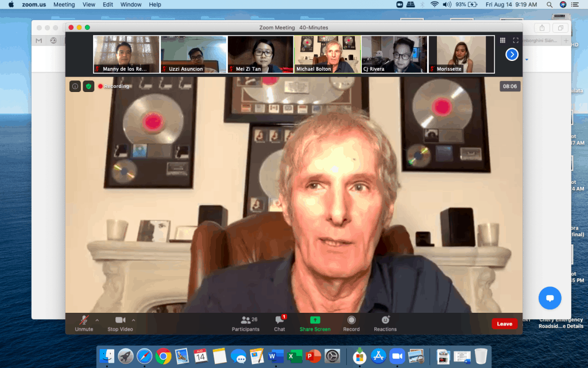
Task: Click the red Leave button
Action: [x=504, y=324]
